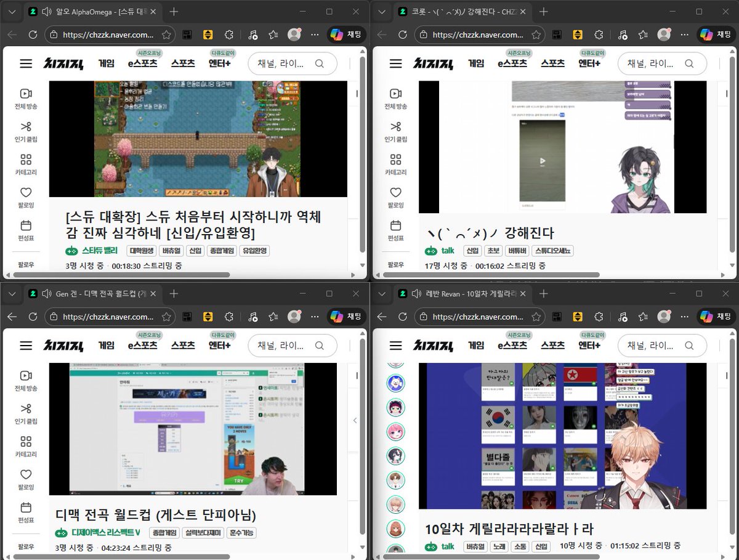This screenshot has height=560, width=739.
Task: Click the 스튜디오세뇨 tag in 코롯 window
Action: pyautogui.click(x=553, y=251)
